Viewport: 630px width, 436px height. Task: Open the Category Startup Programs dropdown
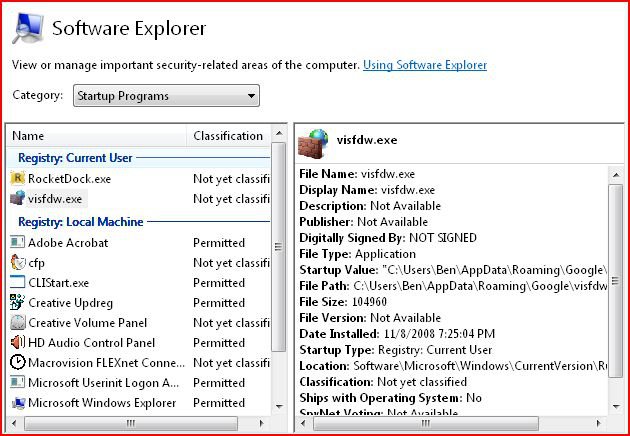tap(166, 96)
